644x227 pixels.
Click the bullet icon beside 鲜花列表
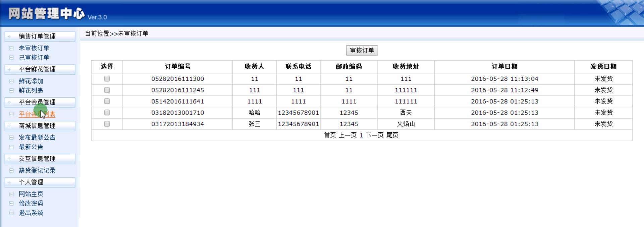tap(11, 91)
